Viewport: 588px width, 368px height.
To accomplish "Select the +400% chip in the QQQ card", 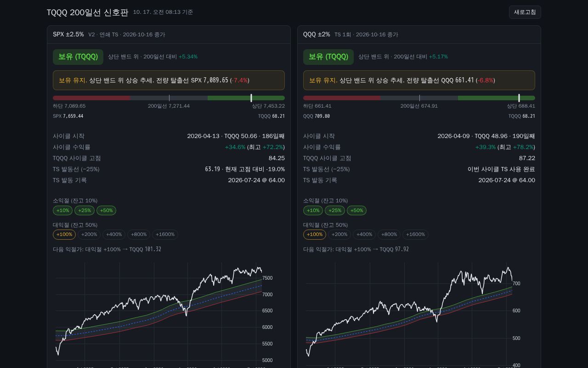I will 364,235.
